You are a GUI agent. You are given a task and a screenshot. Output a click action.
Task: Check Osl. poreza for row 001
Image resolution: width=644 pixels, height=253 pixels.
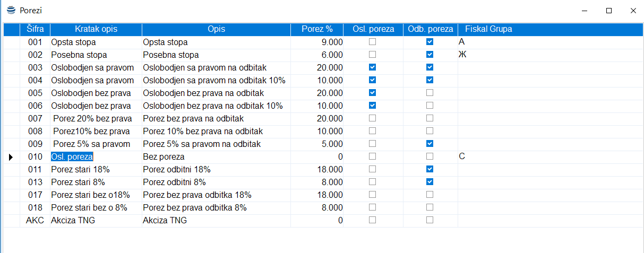(373, 42)
